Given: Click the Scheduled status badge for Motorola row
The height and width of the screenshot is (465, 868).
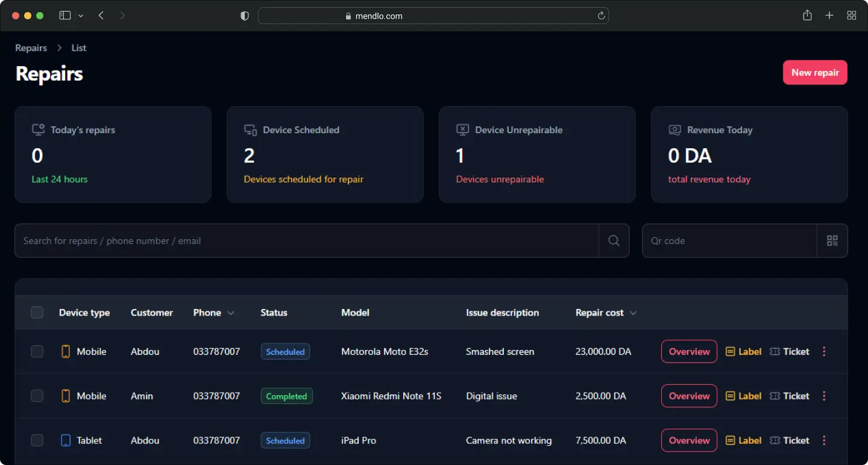Looking at the screenshot, I should click(285, 352).
